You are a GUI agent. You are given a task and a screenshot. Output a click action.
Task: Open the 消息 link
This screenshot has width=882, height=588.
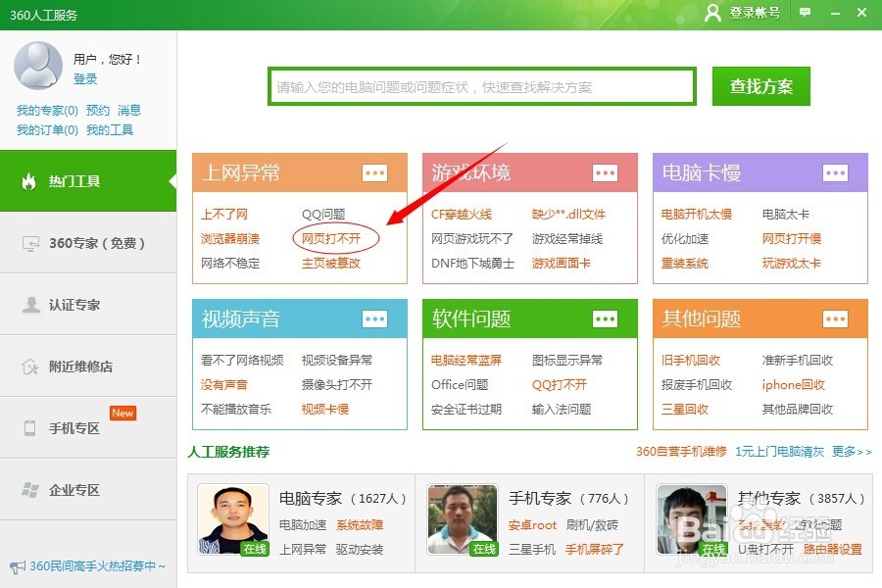click(x=129, y=111)
